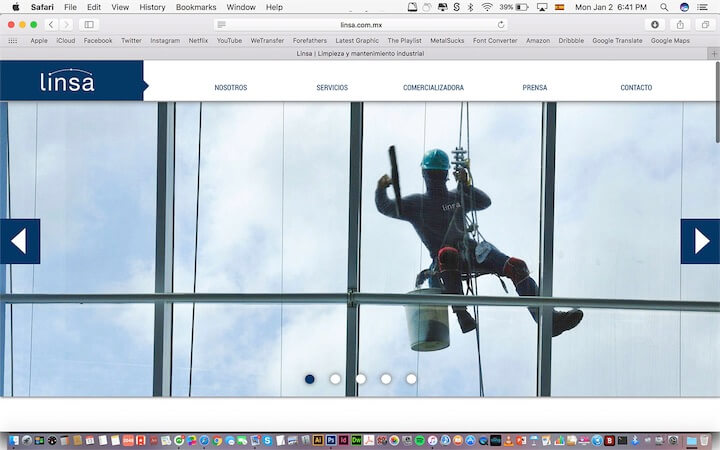Go to the SERVICIOS page
The image size is (720, 450).
(332, 88)
